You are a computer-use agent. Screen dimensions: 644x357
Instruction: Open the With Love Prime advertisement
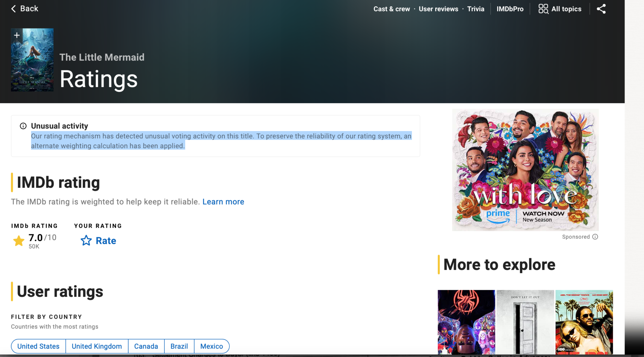point(525,170)
